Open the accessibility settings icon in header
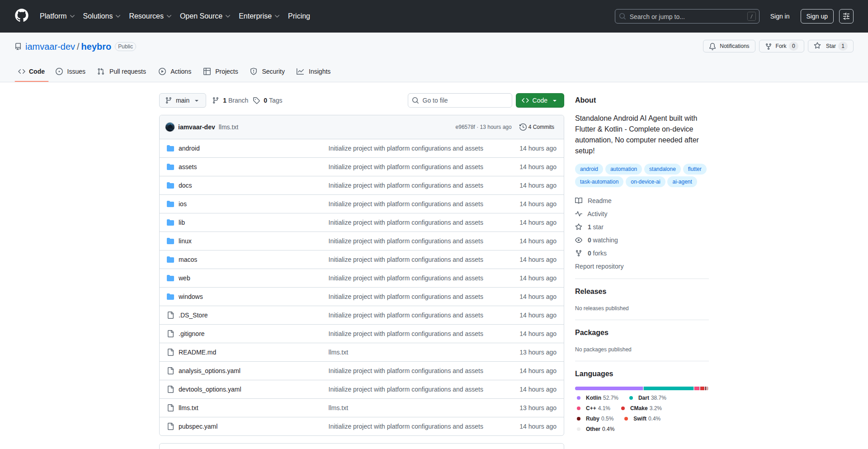868x449 pixels. tap(846, 16)
